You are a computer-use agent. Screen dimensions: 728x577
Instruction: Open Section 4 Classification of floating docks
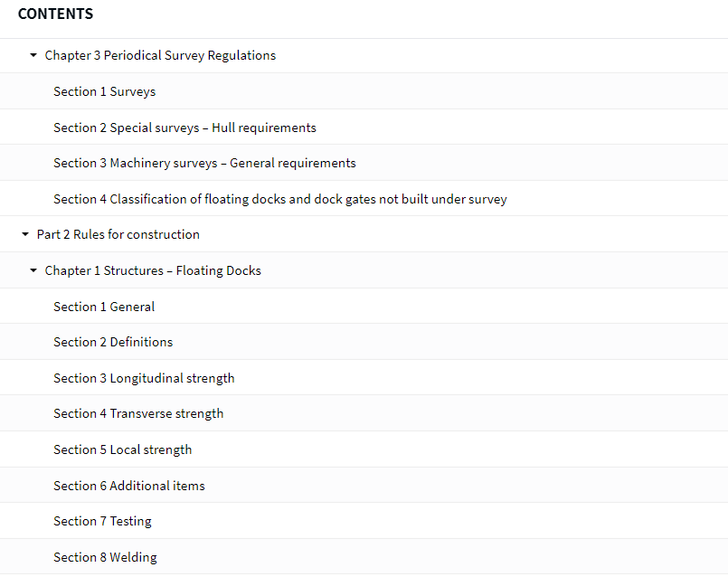(x=280, y=199)
